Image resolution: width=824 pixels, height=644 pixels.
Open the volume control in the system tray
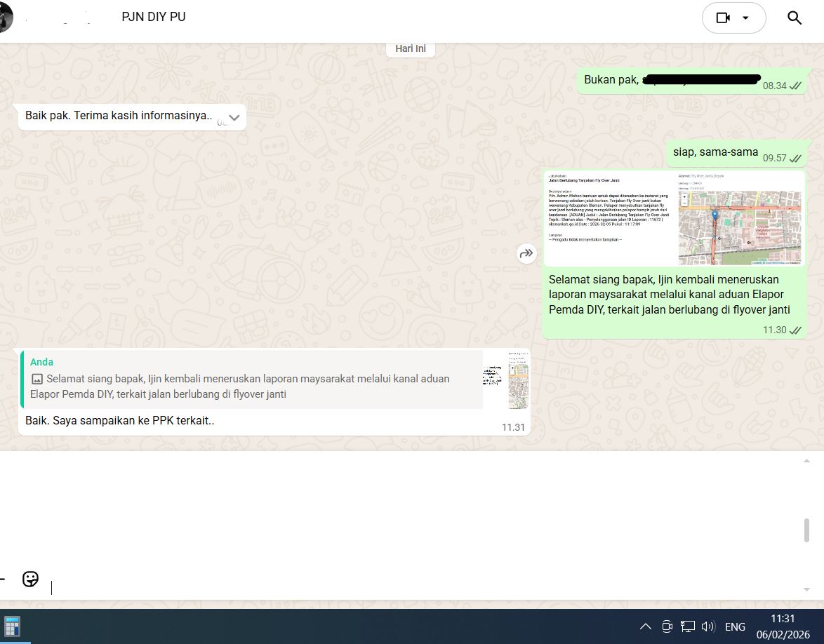[707, 626]
